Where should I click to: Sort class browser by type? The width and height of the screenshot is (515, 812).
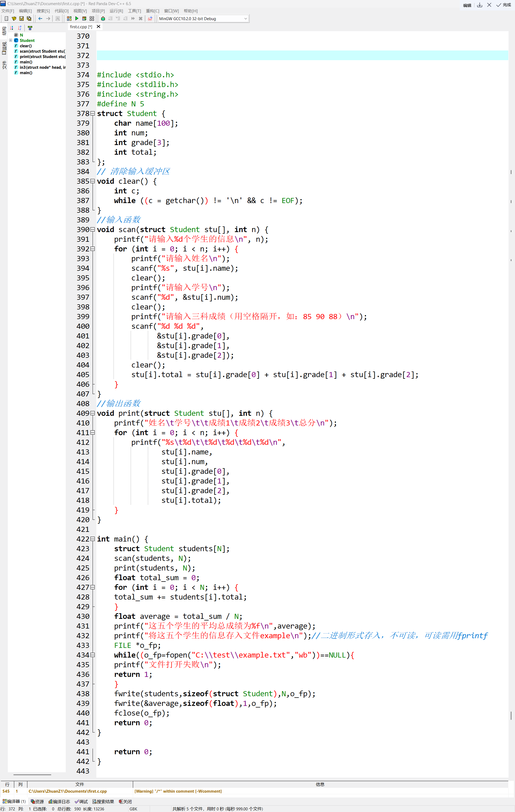point(12,28)
